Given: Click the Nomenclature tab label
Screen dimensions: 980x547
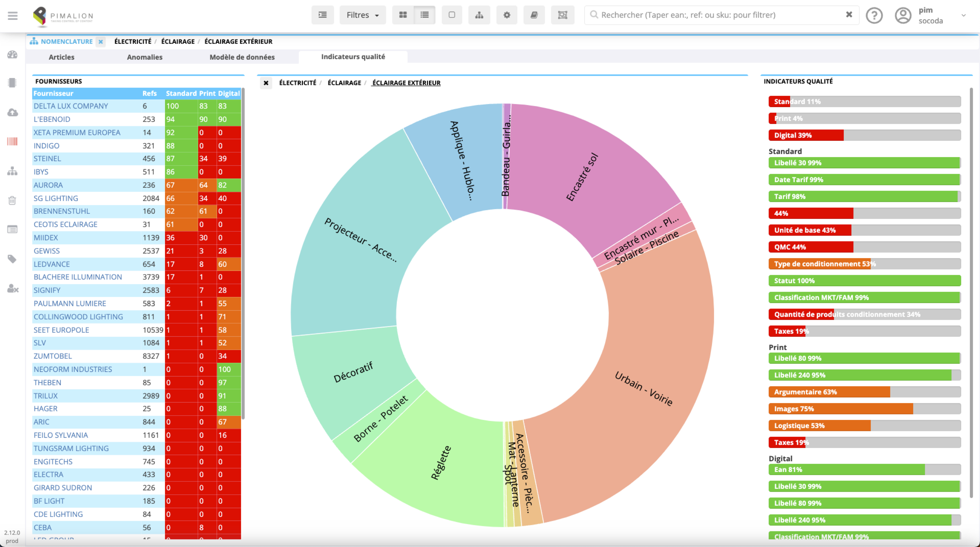Looking at the screenshot, I should (67, 41).
